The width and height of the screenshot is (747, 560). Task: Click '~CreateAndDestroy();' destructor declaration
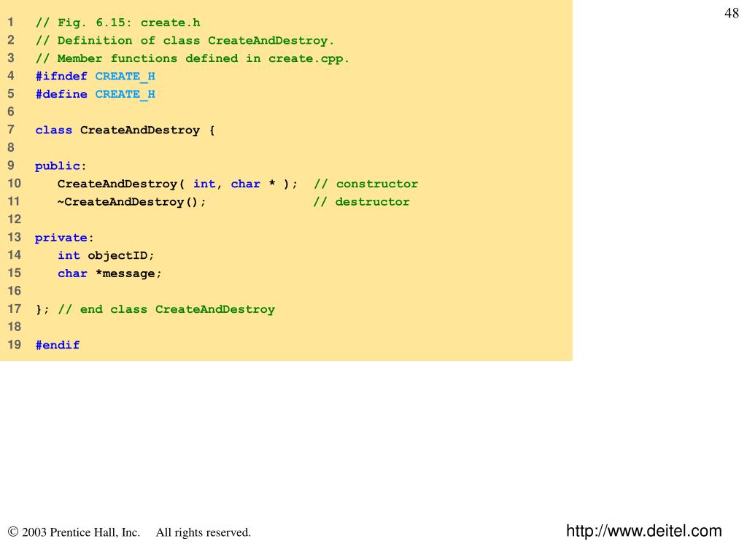(x=131, y=202)
